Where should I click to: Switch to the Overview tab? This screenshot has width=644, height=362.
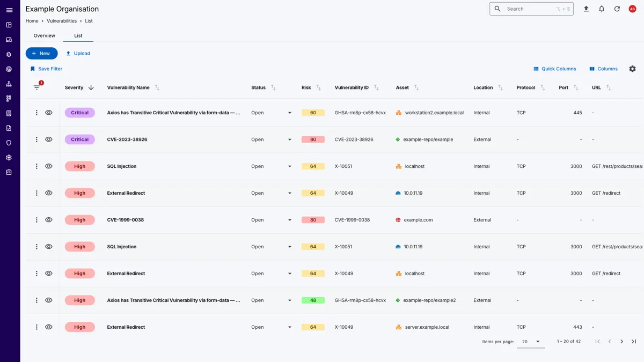click(x=44, y=36)
